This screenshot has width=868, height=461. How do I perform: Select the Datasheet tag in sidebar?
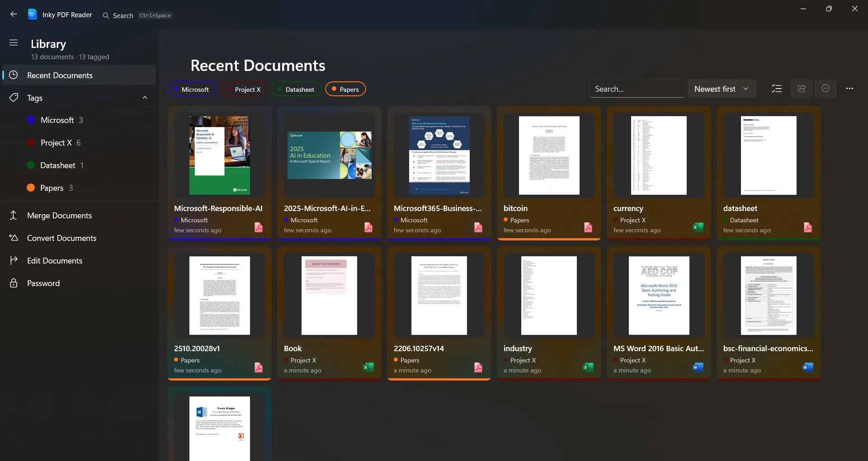79,165
